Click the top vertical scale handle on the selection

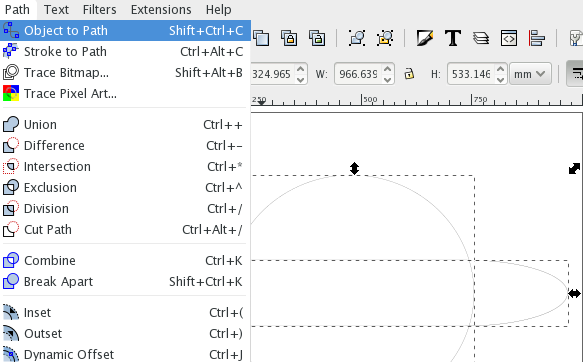click(354, 168)
